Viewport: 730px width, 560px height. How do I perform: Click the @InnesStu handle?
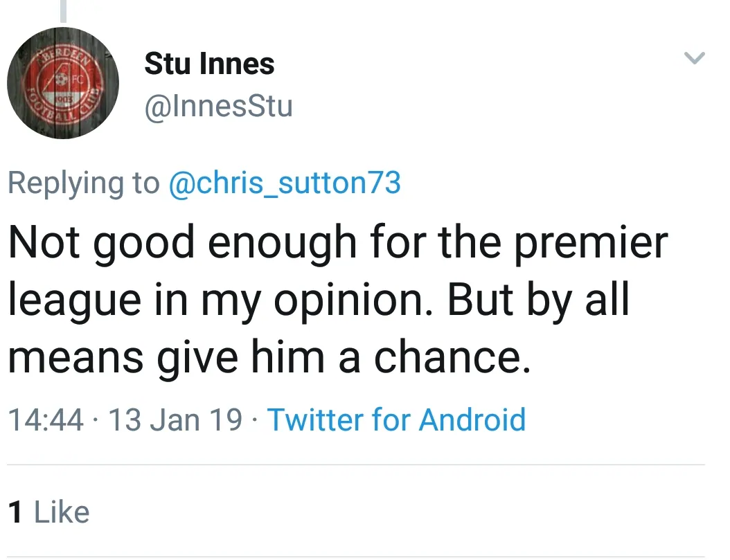(218, 107)
